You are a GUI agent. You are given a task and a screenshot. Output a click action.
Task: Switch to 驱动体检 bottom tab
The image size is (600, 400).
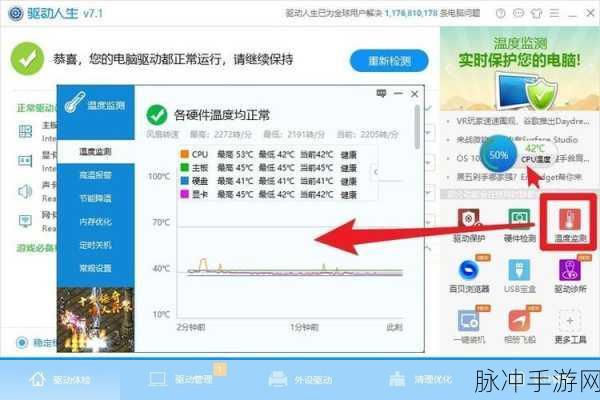pos(60,380)
